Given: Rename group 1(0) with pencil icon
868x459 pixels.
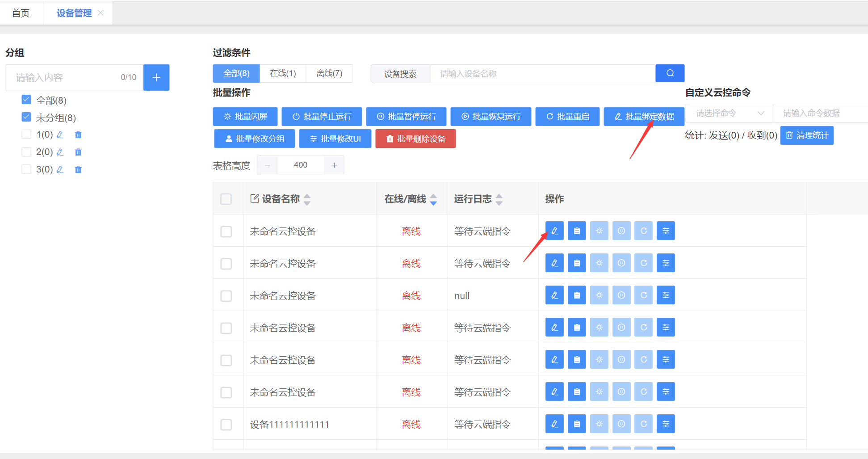Looking at the screenshot, I should 60,135.
